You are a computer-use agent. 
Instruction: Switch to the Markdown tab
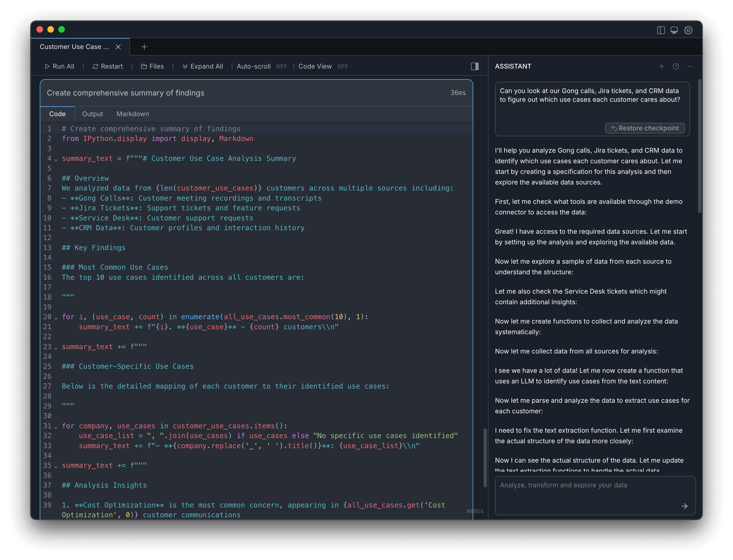tap(133, 114)
